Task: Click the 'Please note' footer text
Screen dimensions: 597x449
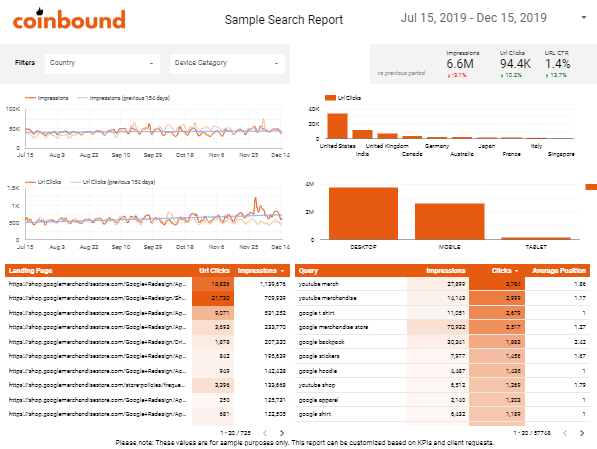Action: [x=305, y=443]
